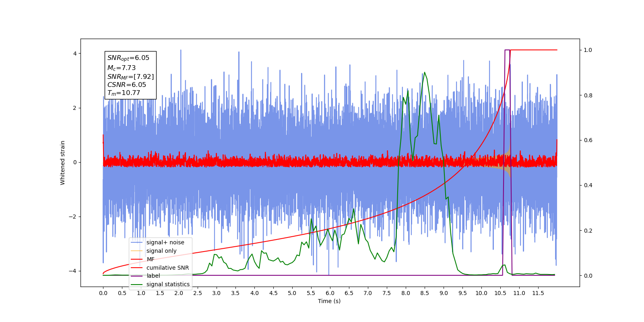Click the CSNR=6.05 annotation text
This screenshot has width=644, height=322.
point(126,85)
